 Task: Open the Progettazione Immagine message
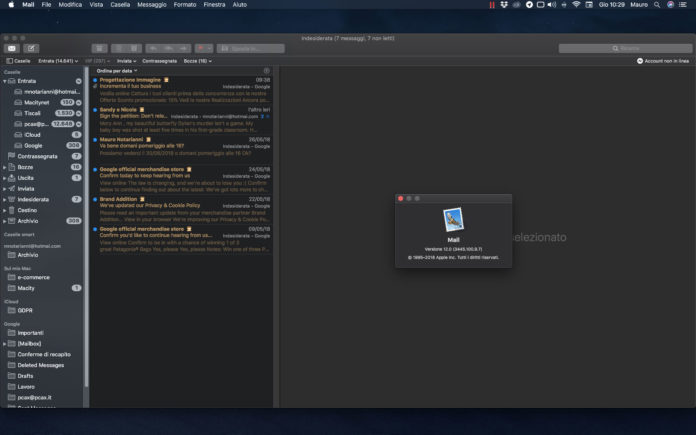[x=182, y=90]
